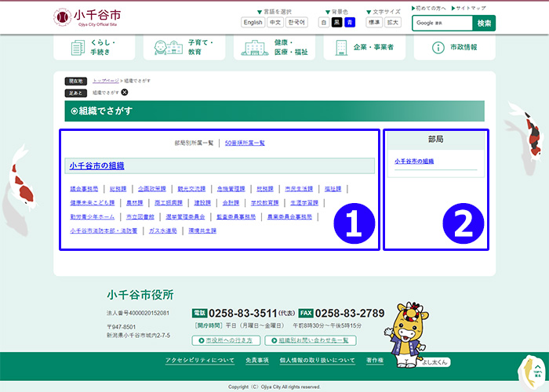549x392 pixels.
Task: Open 健康・医療・福祉 category
Action: (274, 47)
